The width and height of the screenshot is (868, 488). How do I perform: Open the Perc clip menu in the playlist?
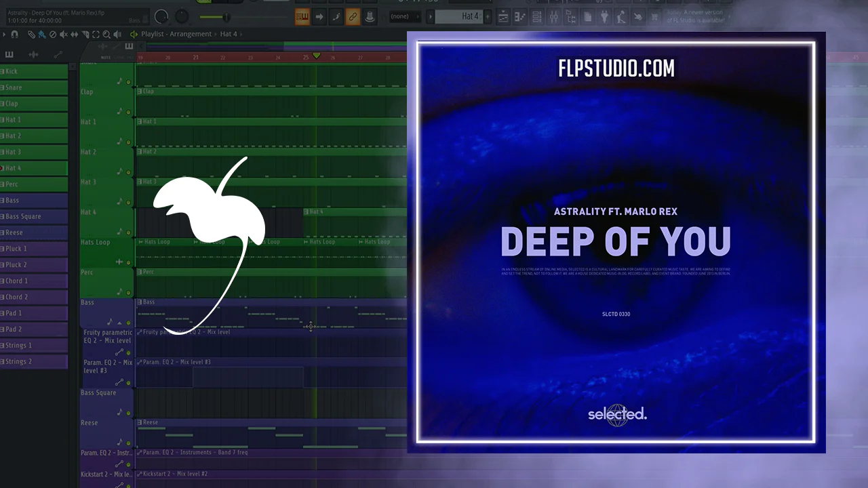point(140,272)
